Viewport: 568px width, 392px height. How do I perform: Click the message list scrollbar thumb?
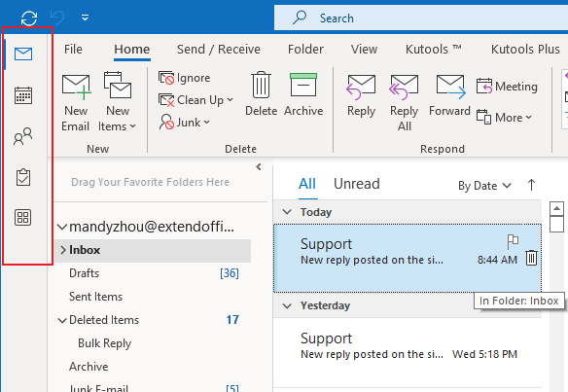point(556,224)
